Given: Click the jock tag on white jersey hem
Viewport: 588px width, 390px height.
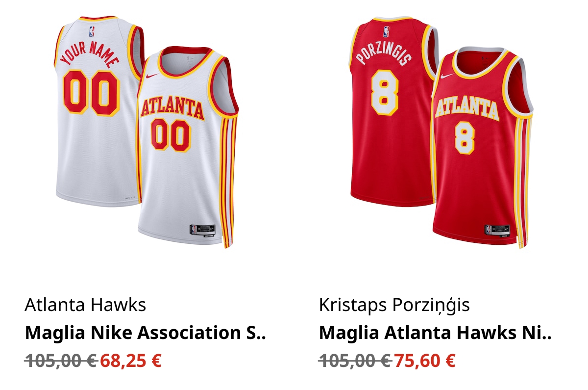Looking at the screenshot, I should point(202,230).
